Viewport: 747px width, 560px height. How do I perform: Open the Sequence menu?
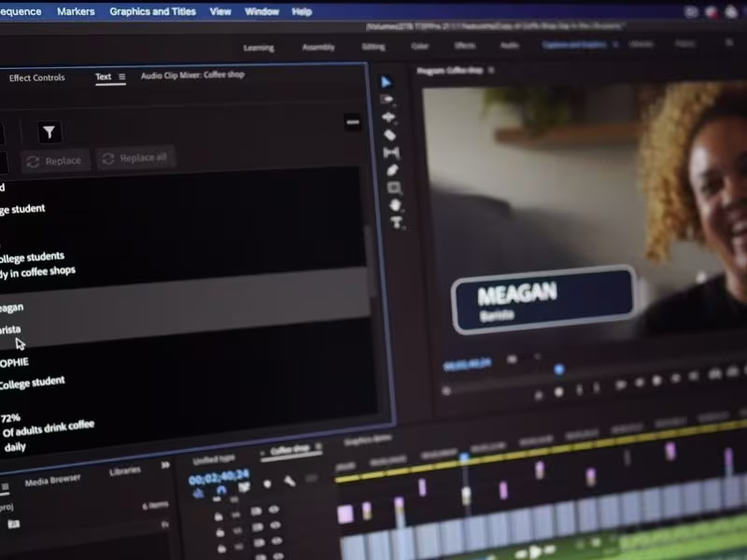(x=21, y=11)
